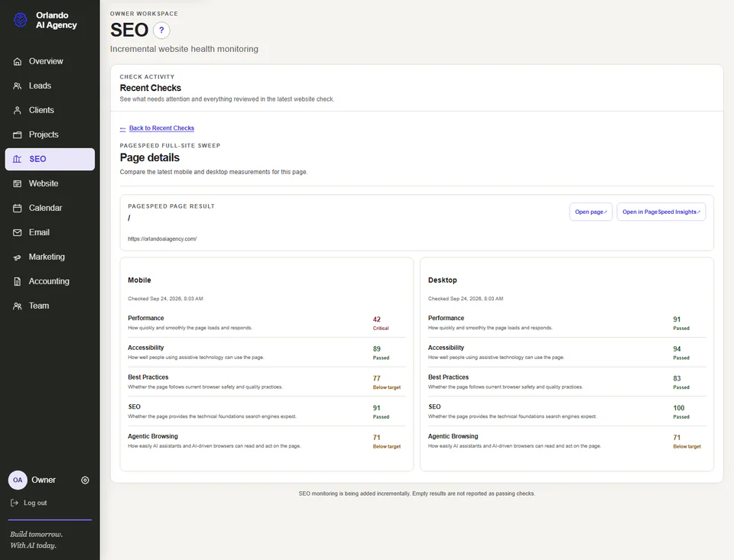The height and width of the screenshot is (560, 734).
Task: Click the Leads people icon
Action: click(18, 86)
